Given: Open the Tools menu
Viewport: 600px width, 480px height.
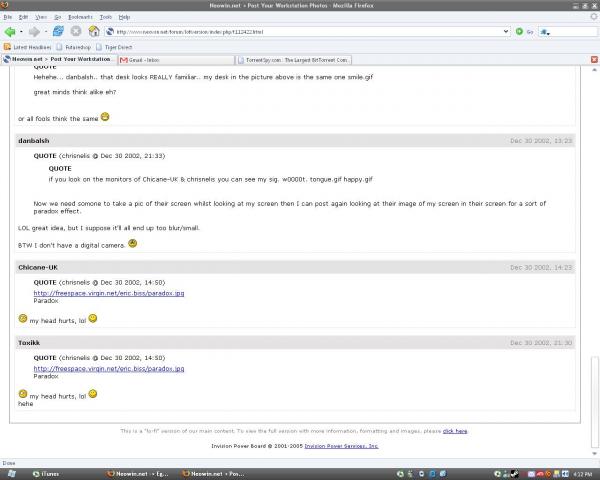Looking at the screenshot, I should (x=106, y=17).
